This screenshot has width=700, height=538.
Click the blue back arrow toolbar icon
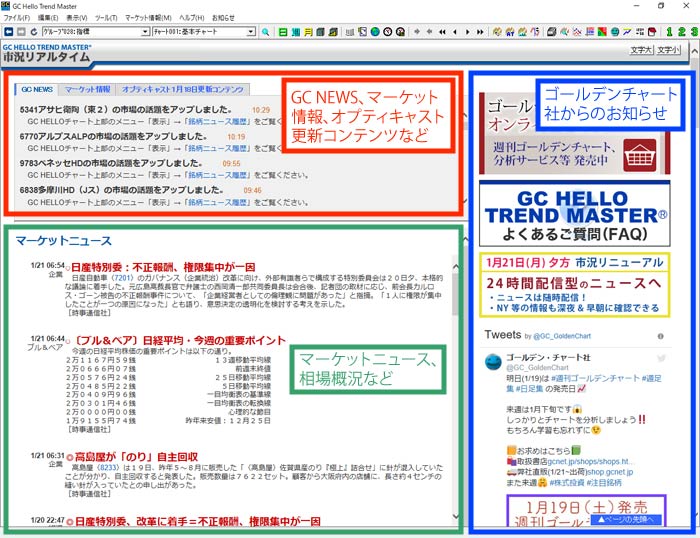point(8,32)
